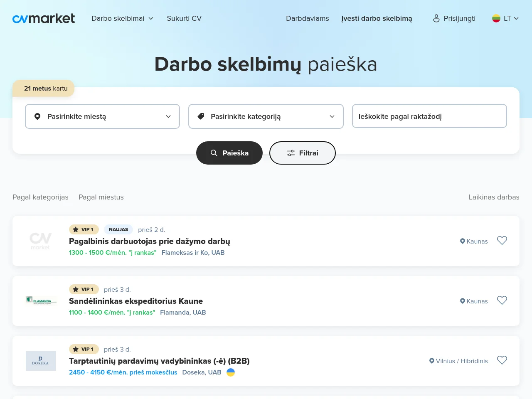The width and height of the screenshot is (532, 399).
Task: Open Sandėlininkas ekspeditorius Kaune job title
Action: 136,301
